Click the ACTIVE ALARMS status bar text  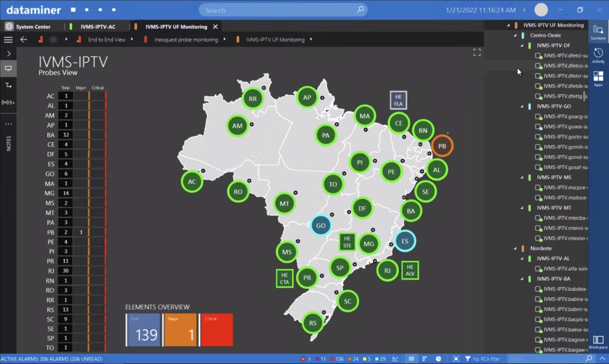(52, 359)
